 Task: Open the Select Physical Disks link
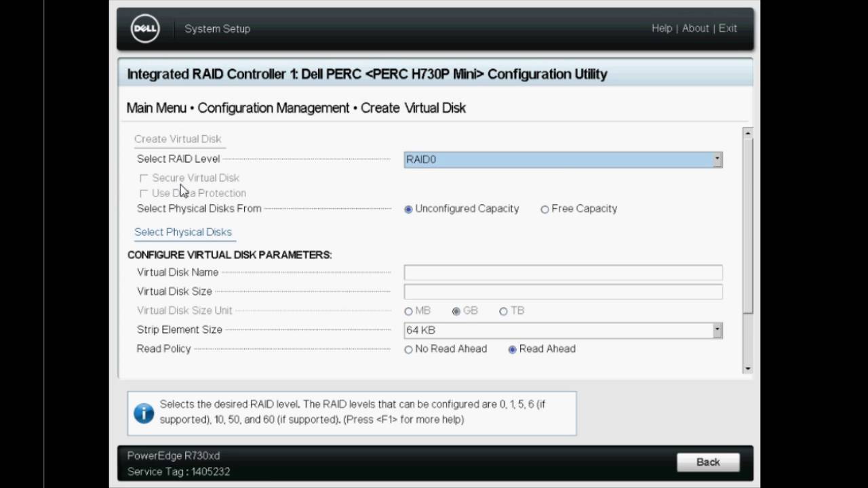click(x=183, y=232)
